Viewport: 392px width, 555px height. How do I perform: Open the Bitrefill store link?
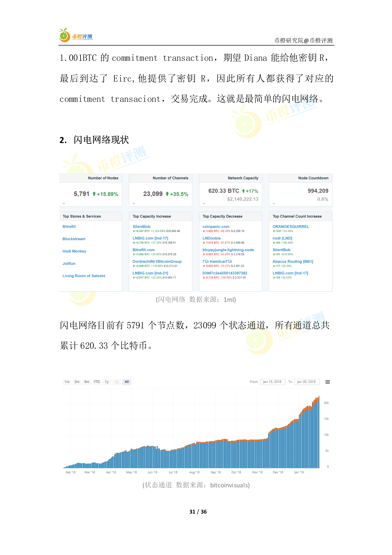tap(69, 226)
